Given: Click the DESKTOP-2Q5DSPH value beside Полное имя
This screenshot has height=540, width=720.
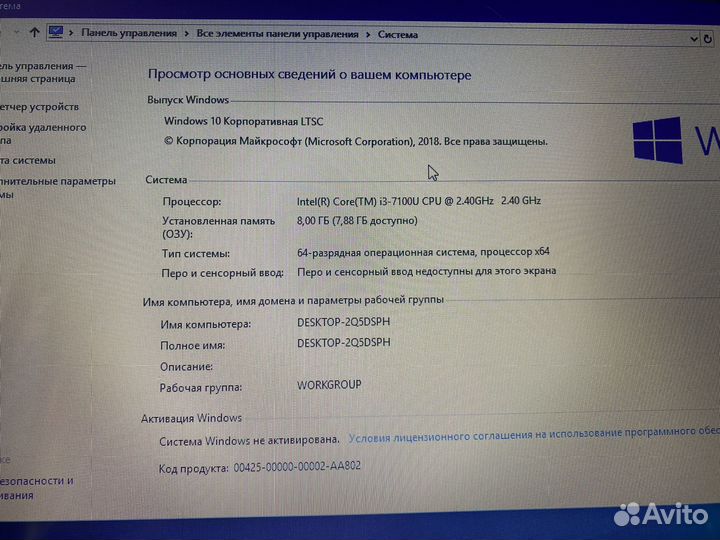Looking at the screenshot, I should pyautogui.click(x=343, y=343).
